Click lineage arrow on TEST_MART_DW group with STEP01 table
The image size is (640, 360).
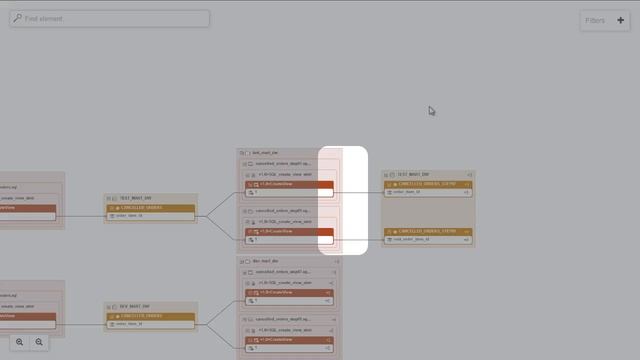(x=469, y=175)
